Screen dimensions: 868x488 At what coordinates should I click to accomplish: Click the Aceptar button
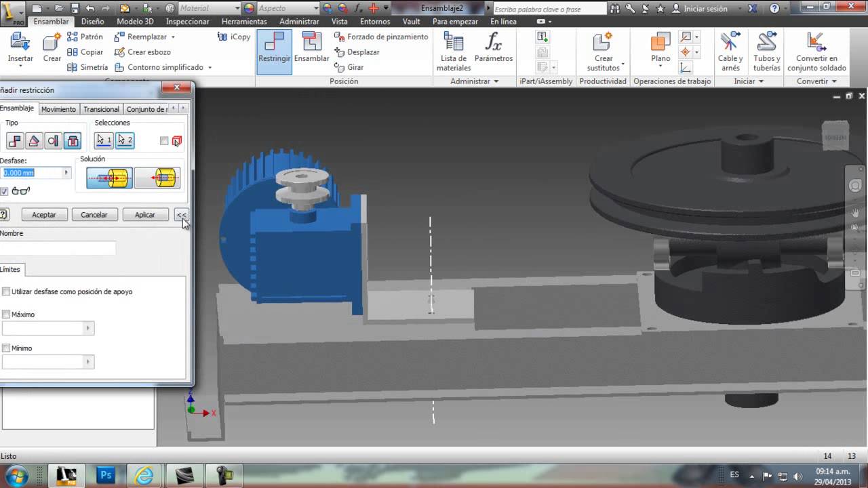(44, 215)
